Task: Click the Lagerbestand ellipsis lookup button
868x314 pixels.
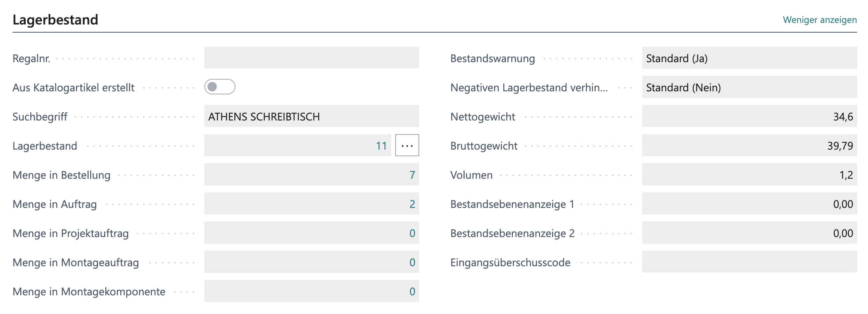Action: coord(407,145)
